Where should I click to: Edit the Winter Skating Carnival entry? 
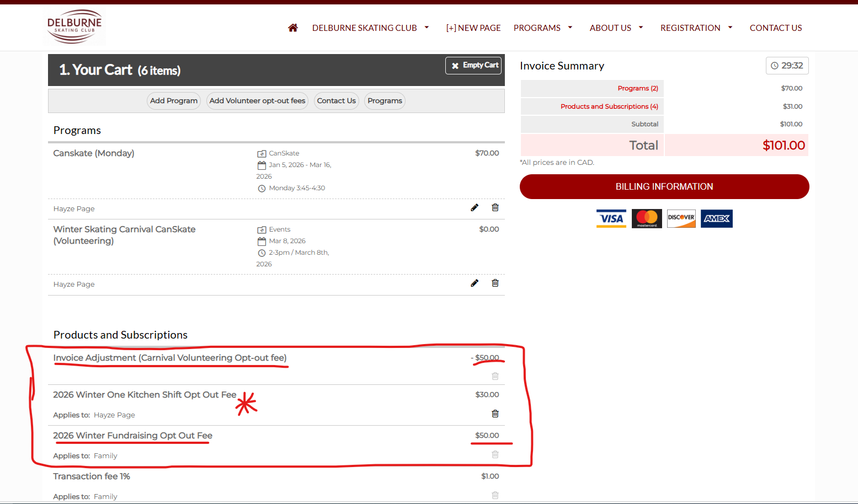(475, 283)
